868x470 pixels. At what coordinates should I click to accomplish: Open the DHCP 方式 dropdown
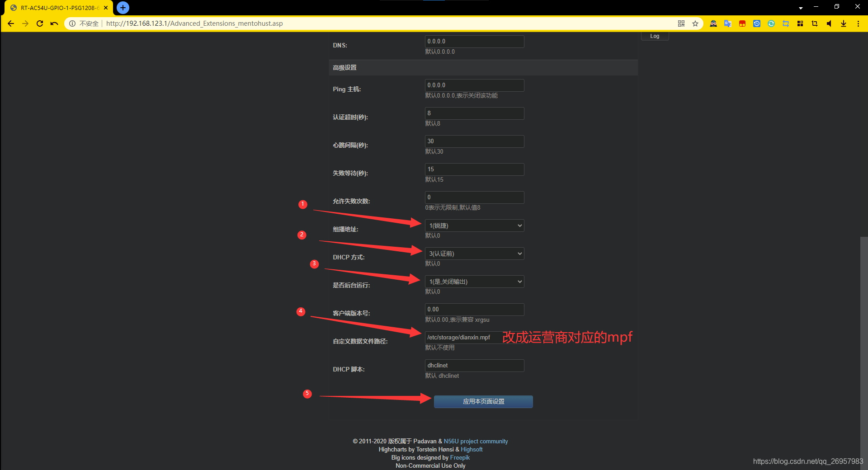tap(474, 254)
